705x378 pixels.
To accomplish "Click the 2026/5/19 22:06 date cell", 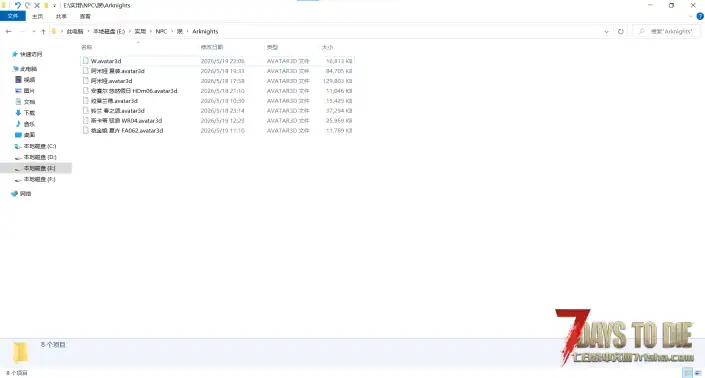I will click(x=223, y=61).
